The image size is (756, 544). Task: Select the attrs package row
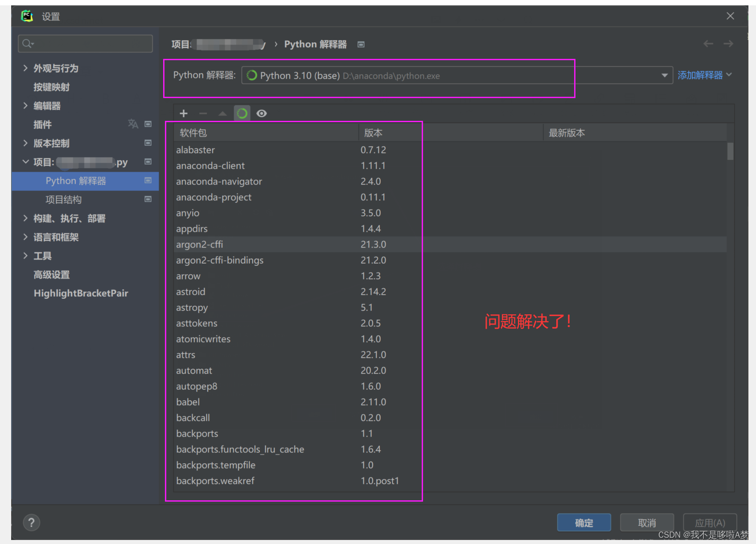point(450,354)
